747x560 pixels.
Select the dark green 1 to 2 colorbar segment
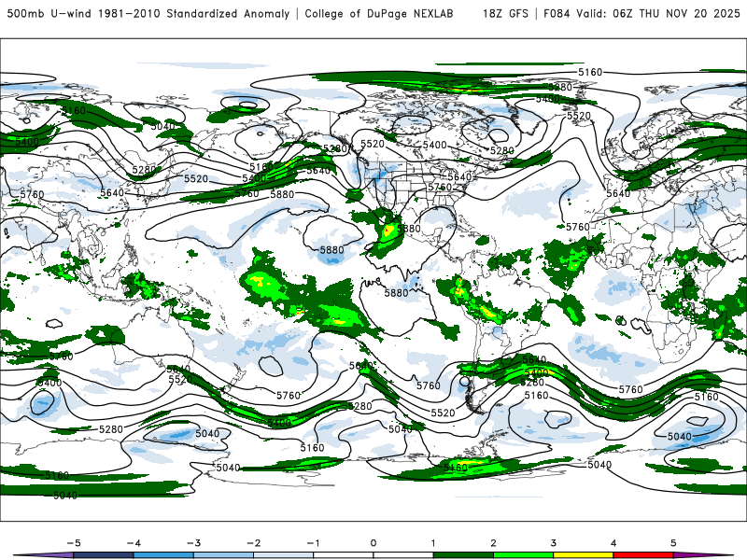coord(463,555)
